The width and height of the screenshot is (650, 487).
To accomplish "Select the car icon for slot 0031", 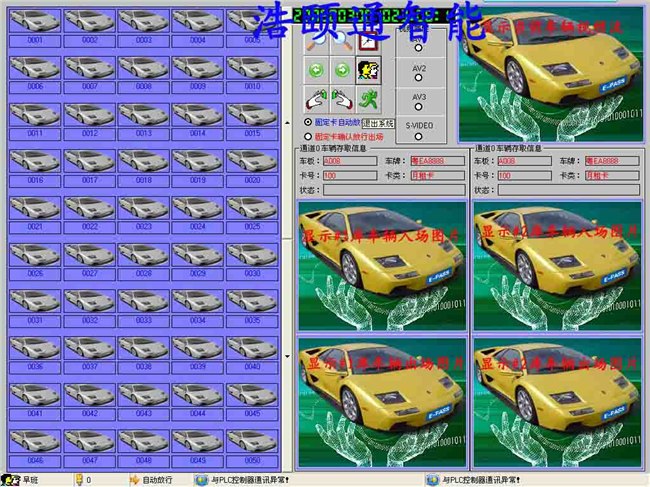I will click(35, 301).
